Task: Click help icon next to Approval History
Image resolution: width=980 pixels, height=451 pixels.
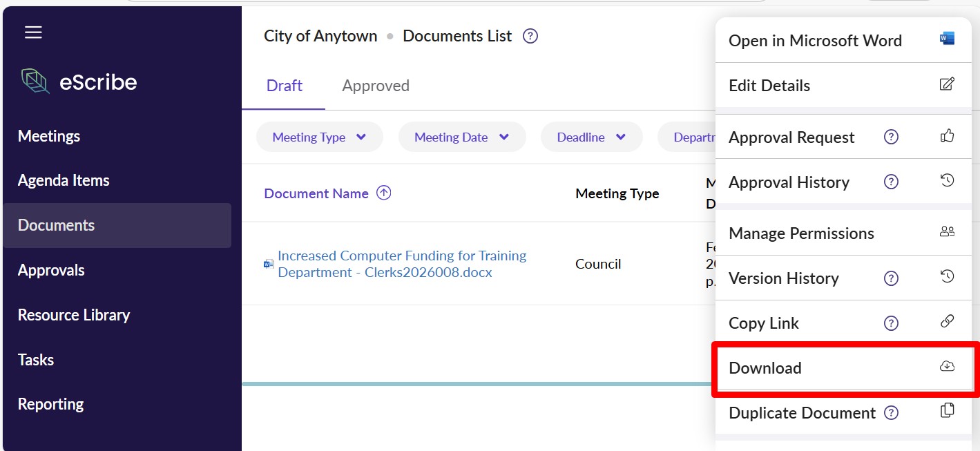Action: point(891,182)
